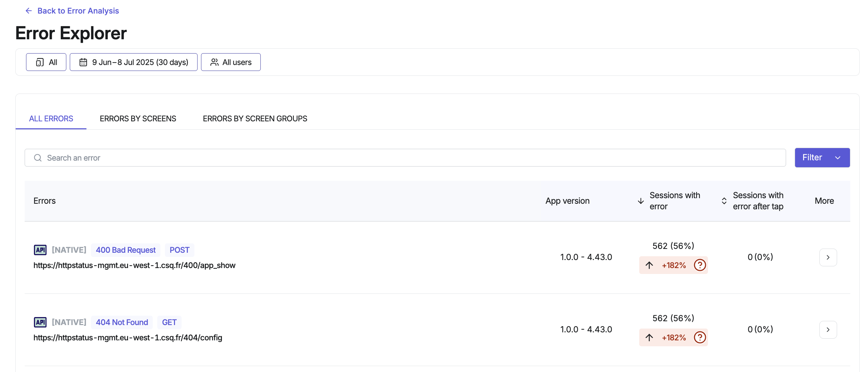This screenshot has height=372, width=868.
Task: Switch to the ERRORS BY SCREENS tab
Action: 138,119
